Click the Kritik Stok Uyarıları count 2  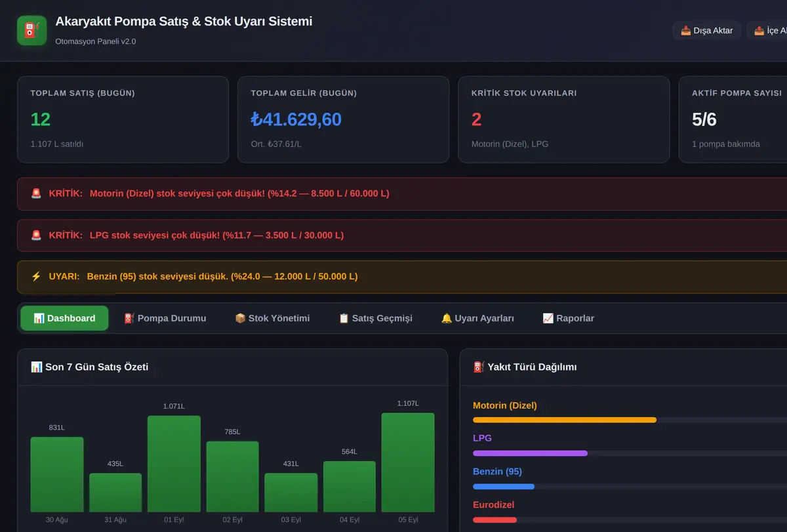tap(476, 119)
